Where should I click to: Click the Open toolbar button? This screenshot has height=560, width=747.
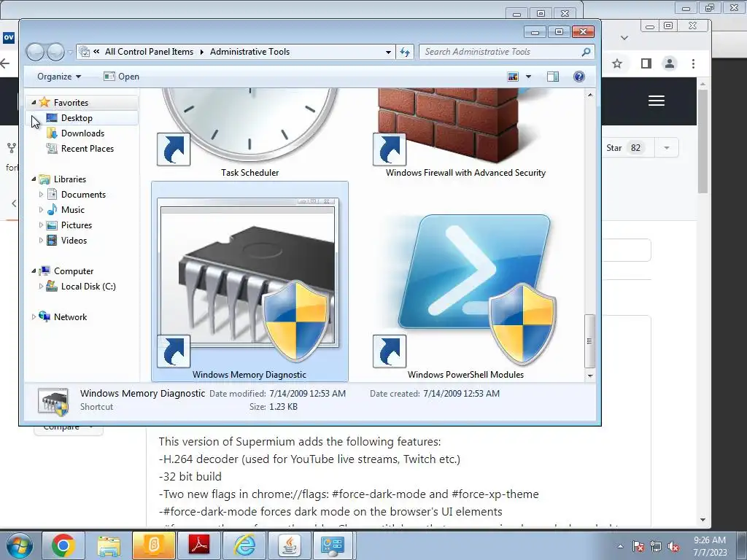click(x=122, y=77)
